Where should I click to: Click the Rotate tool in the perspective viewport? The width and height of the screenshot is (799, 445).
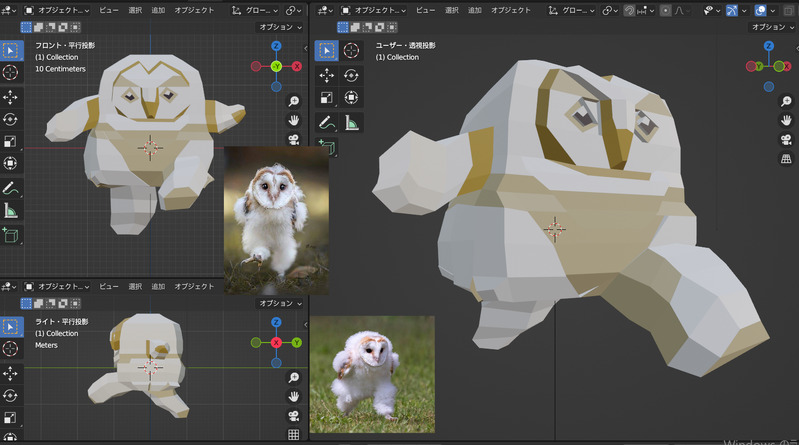tap(351, 75)
